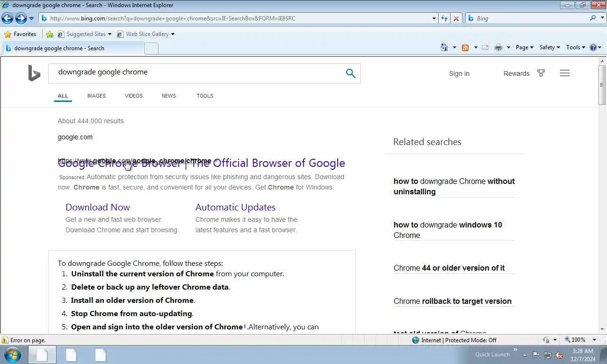
Task: Open the Windows Start button
Action: pyautogui.click(x=12, y=355)
